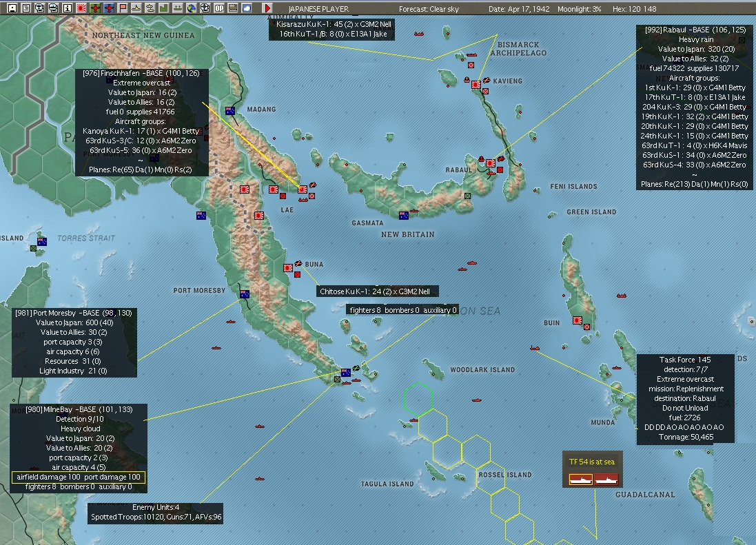Screen dimensions: 756x545
Task: Click 'Spotted Troops:10120, Guns:71, AFVs:96' text
Action: point(156,517)
